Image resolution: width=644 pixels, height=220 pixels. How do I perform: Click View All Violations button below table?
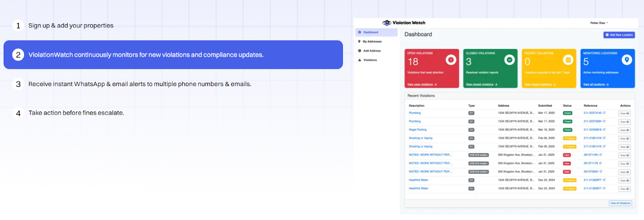(x=620, y=203)
